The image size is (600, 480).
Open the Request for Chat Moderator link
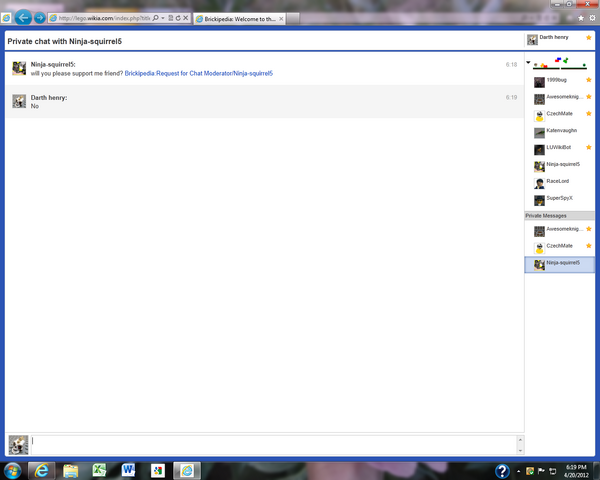point(199,73)
